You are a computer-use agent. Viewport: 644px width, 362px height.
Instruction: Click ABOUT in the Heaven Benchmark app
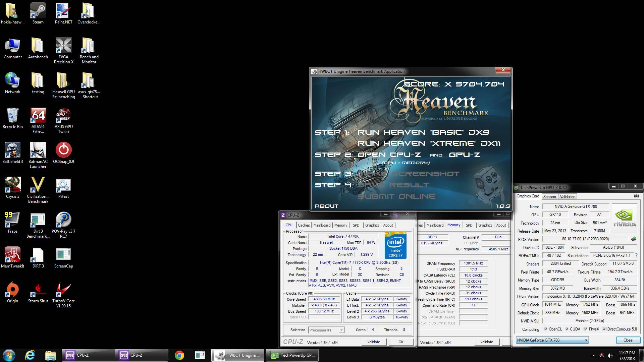click(326, 206)
